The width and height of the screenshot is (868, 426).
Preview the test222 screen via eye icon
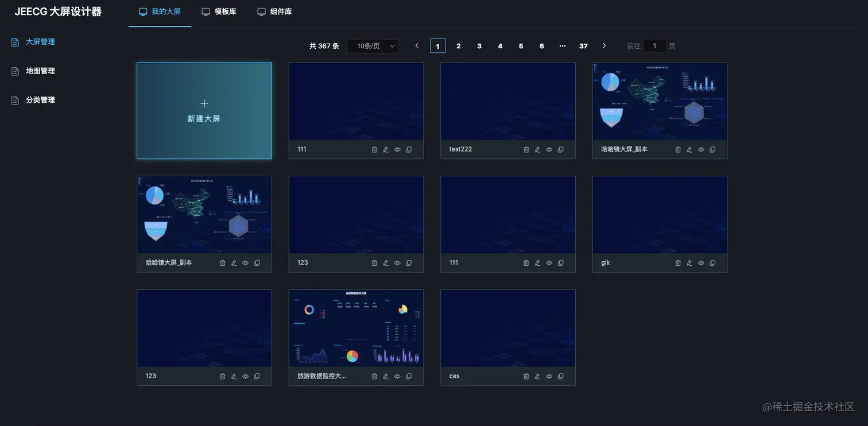pyautogui.click(x=549, y=149)
